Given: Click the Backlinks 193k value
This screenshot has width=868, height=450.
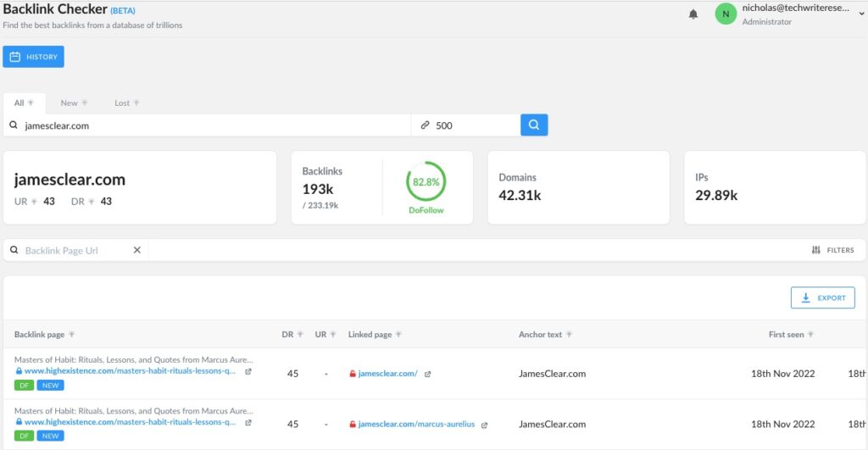Looking at the screenshot, I should [x=318, y=189].
